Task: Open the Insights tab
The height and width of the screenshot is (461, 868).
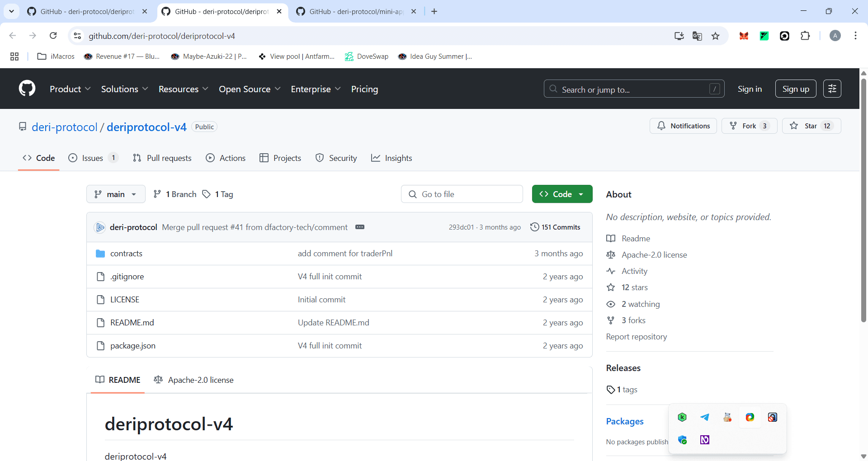Action: click(392, 158)
